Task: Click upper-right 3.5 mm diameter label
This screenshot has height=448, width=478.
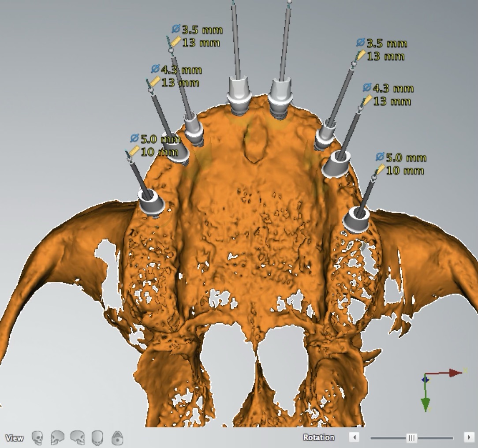Action: (x=386, y=44)
